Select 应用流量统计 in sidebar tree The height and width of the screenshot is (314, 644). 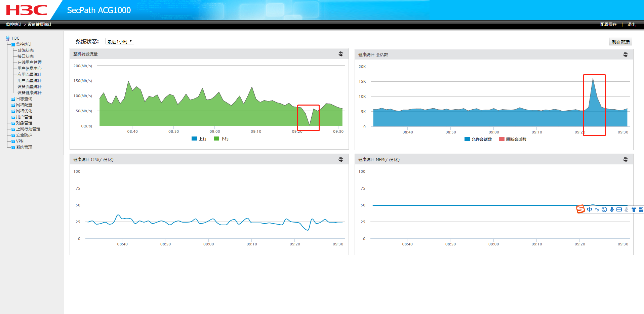[x=30, y=75]
